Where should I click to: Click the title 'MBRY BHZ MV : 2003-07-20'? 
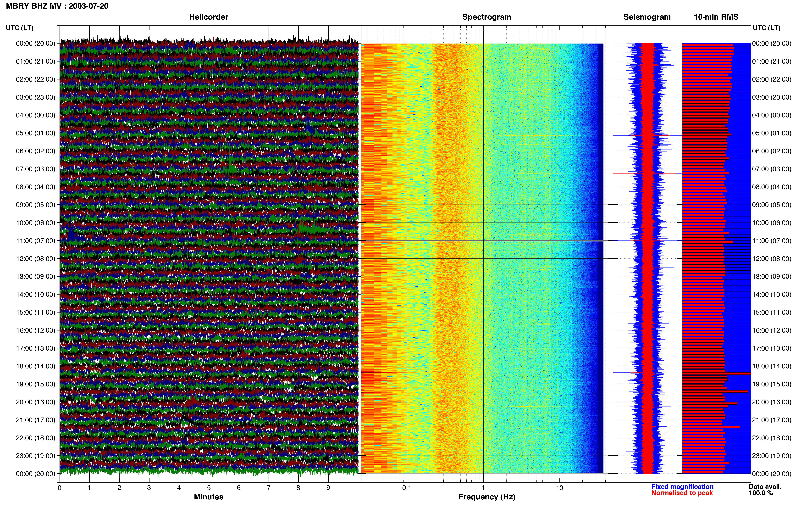[57, 6]
